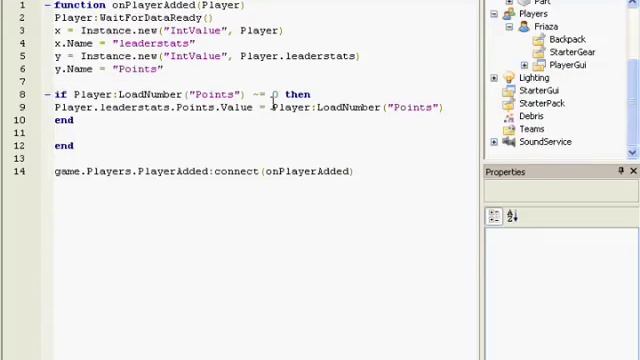Click the Debris icon

(509, 117)
